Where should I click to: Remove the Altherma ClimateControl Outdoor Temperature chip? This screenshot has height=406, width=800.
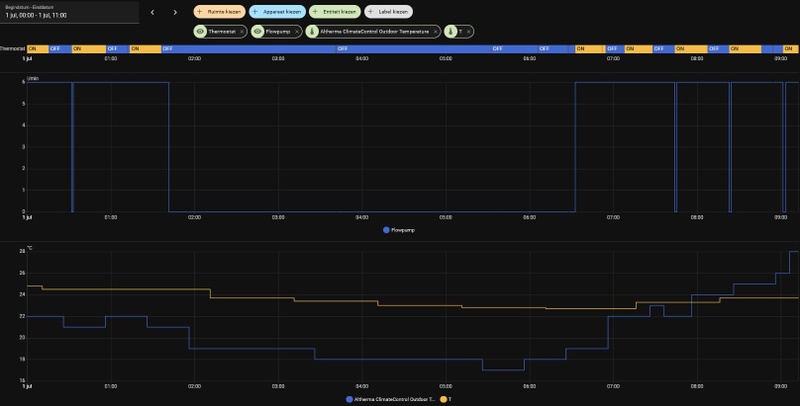pos(435,32)
